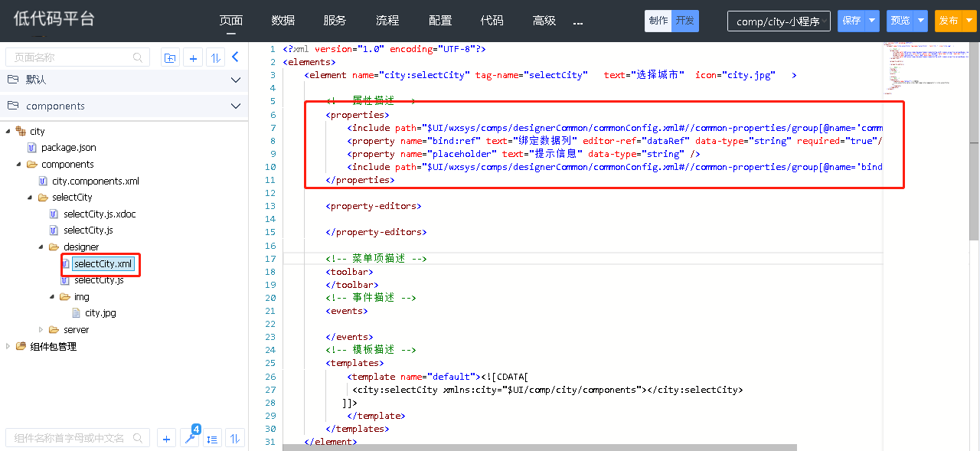Expand the server folder in tree
The height and width of the screenshot is (451, 980).
click(41, 330)
